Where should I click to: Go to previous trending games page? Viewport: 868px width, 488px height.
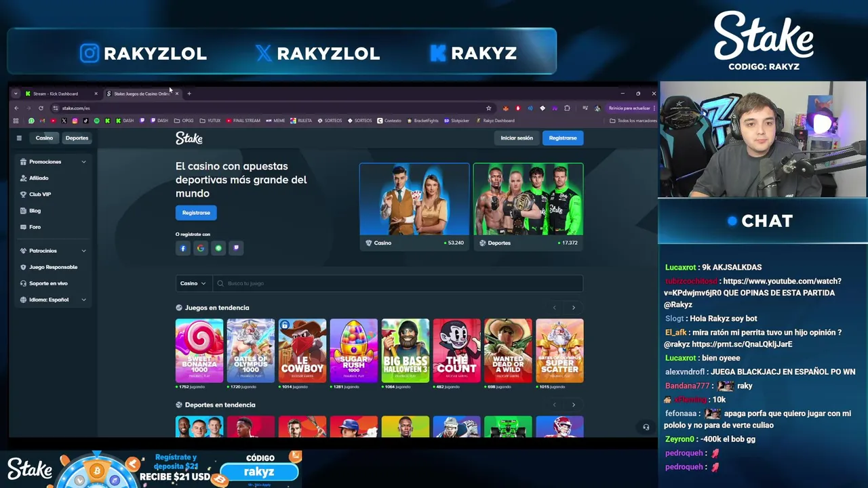pyautogui.click(x=554, y=308)
